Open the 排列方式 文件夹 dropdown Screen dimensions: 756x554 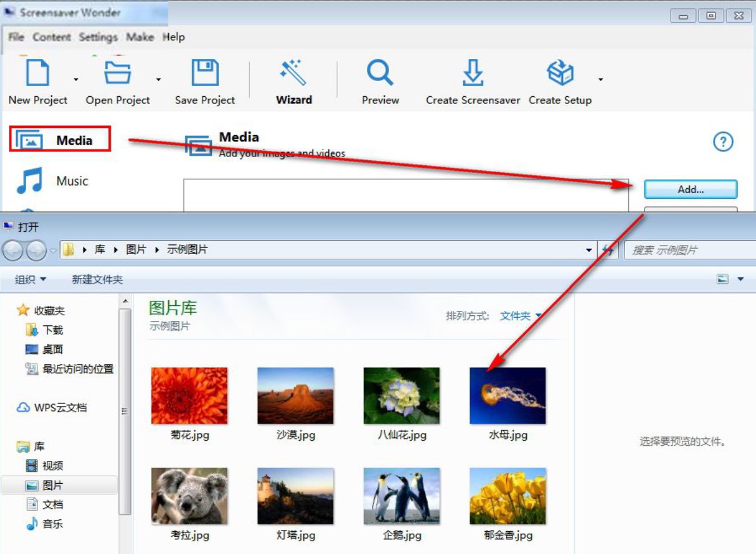(x=521, y=315)
